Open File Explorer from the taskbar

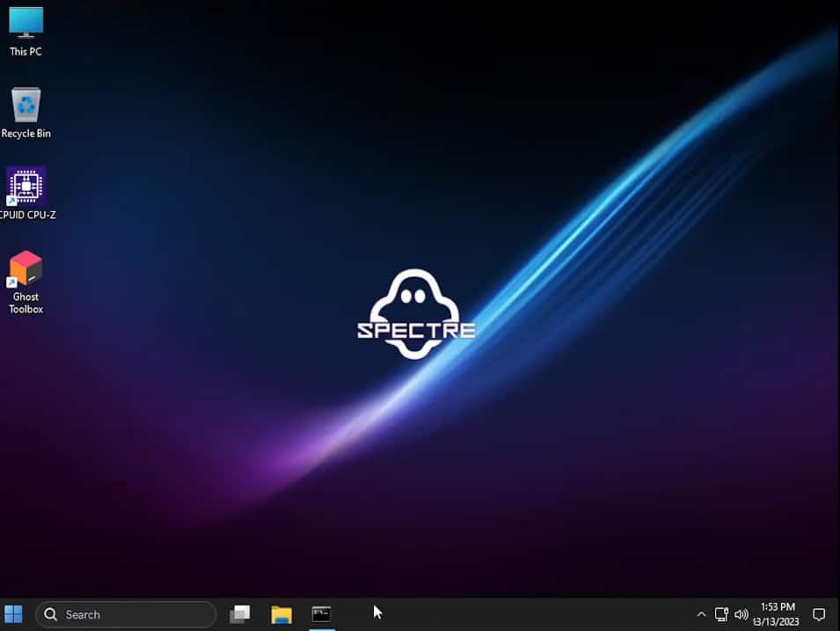click(281, 613)
